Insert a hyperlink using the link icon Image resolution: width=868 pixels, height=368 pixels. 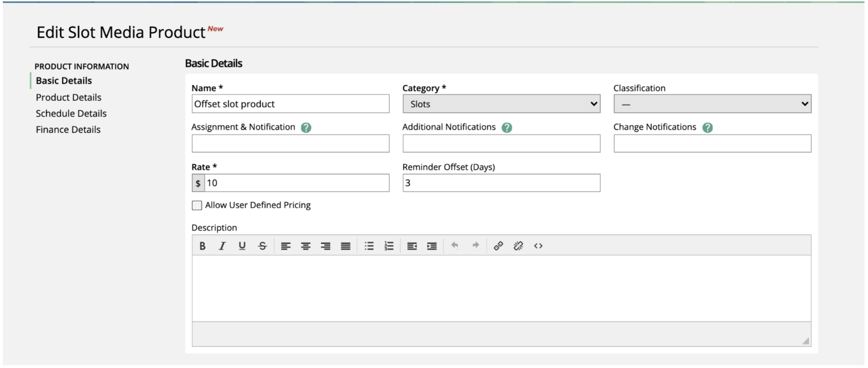499,246
